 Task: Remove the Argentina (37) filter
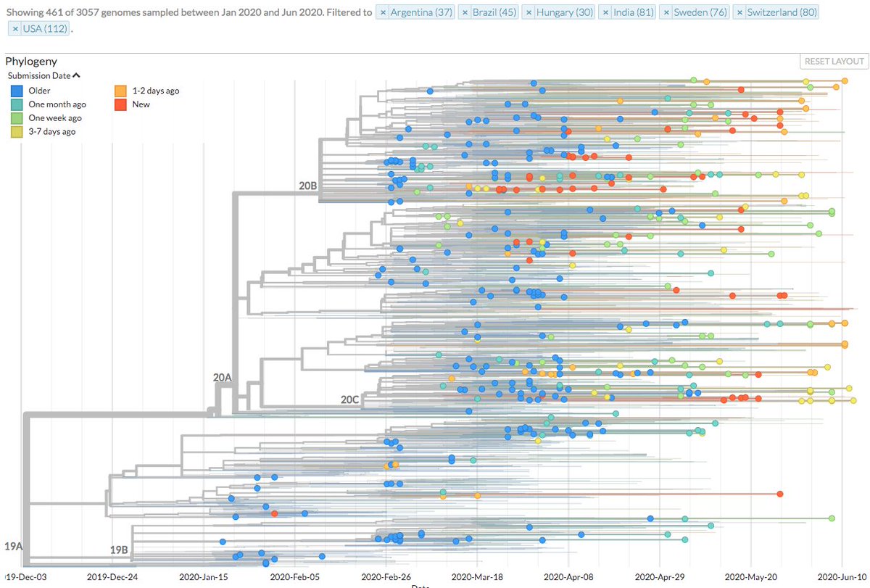pyautogui.click(x=384, y=13)
